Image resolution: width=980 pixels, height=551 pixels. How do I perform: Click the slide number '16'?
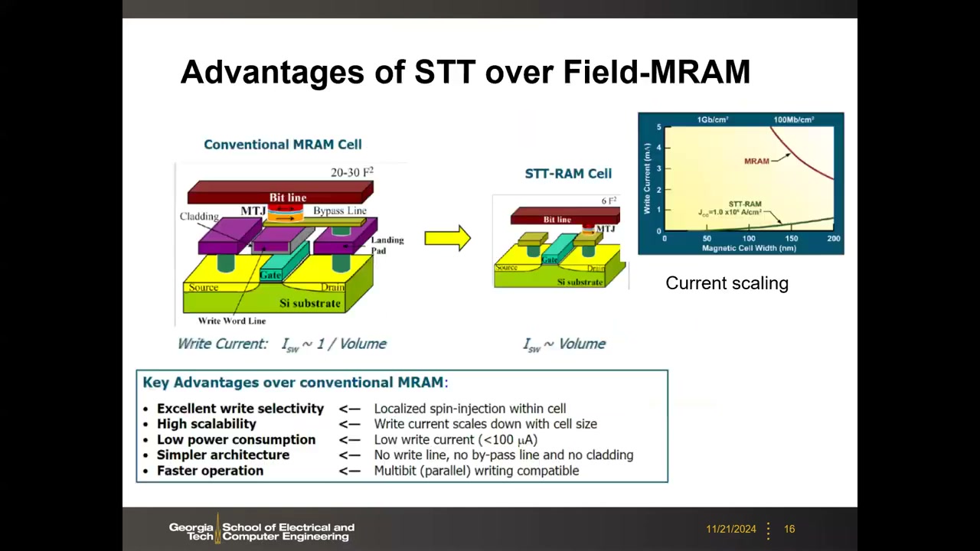789,529
